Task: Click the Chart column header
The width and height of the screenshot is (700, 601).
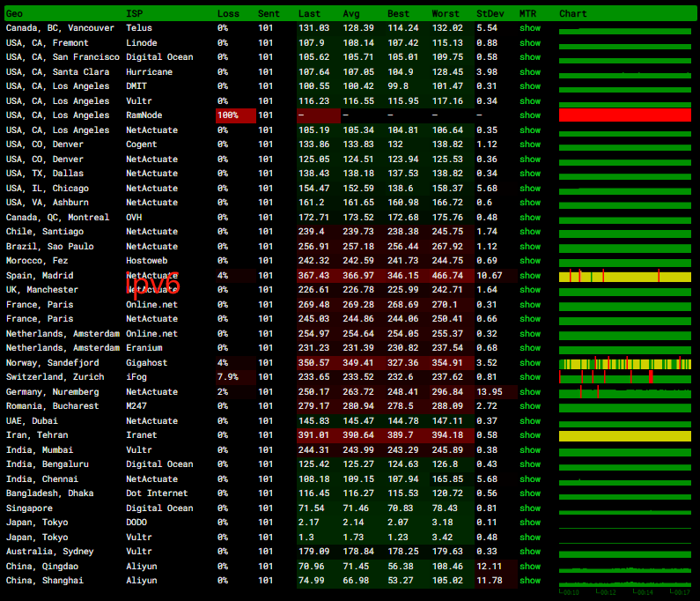Action: click(573, 14)
